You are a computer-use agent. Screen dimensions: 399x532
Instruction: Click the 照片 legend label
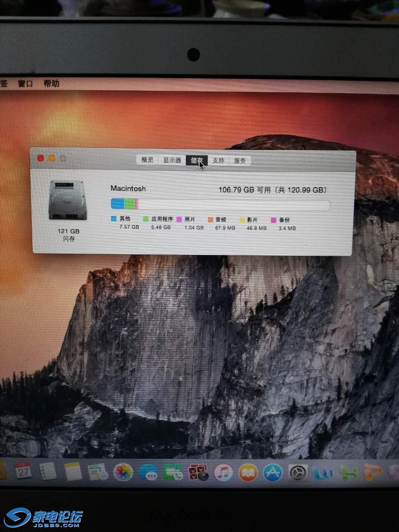point(190,219)
